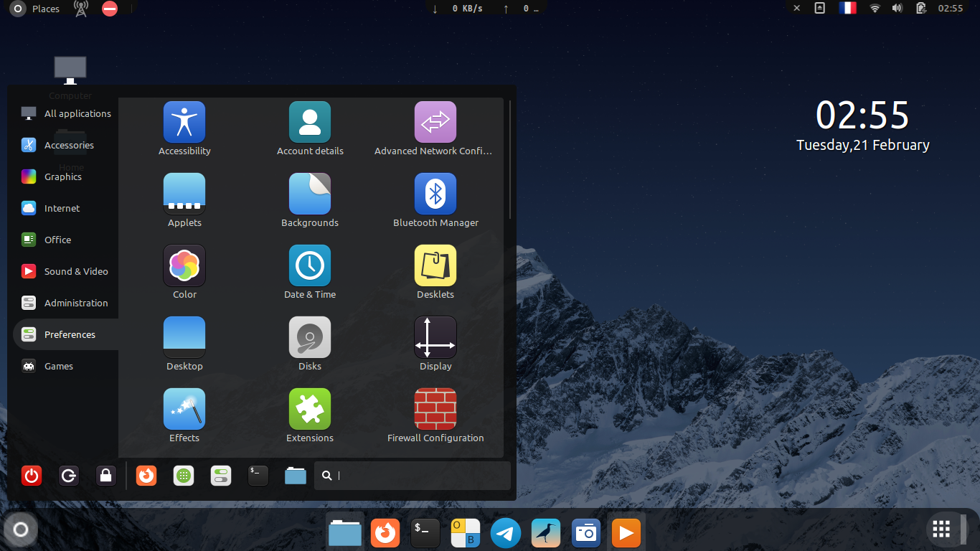
Task: Open the Files folder in the dock
Action: (x=345, y=533)
